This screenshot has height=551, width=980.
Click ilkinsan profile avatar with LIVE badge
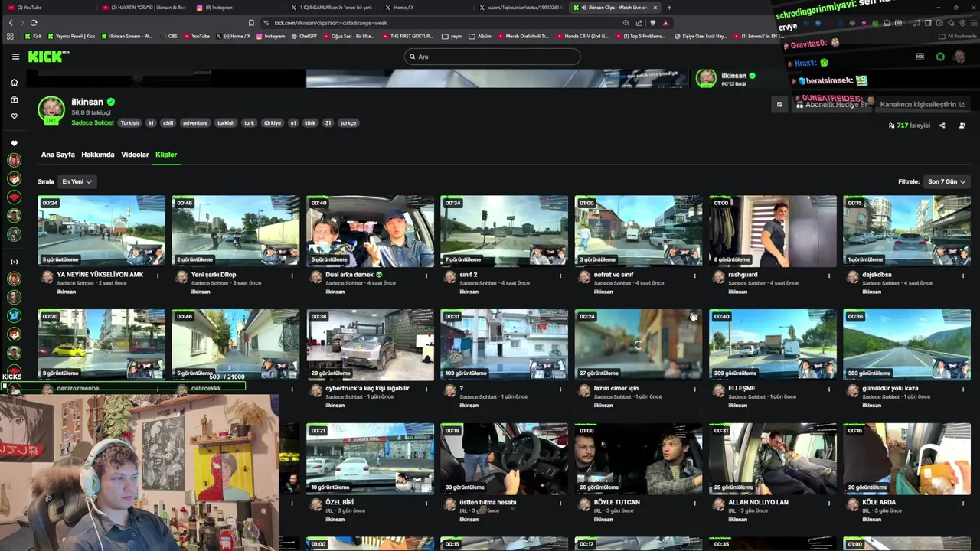51,109
